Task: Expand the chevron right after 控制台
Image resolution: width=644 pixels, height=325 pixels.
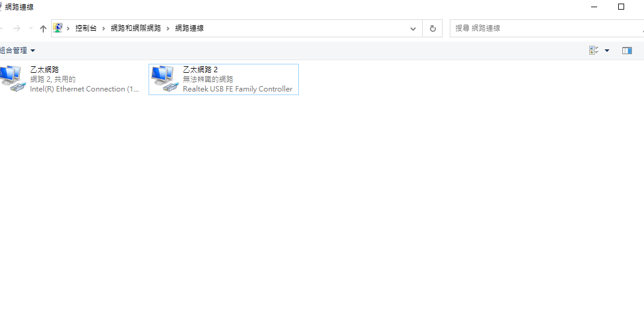Action: pos(103,28)
